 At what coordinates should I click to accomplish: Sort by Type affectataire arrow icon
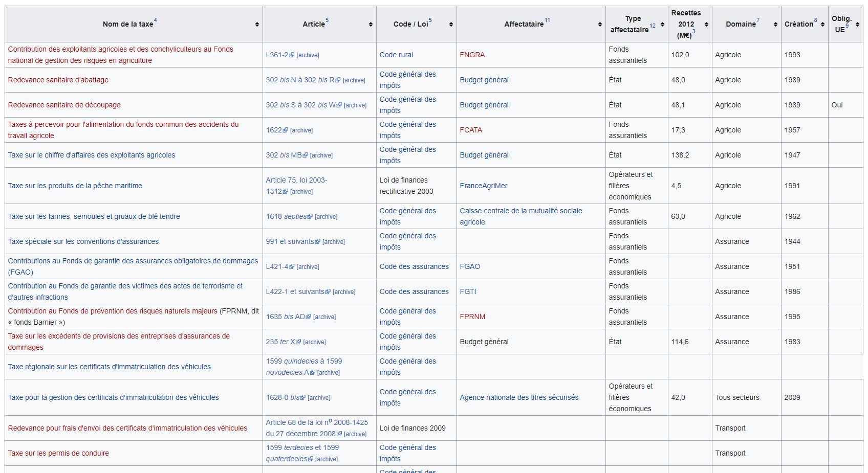point(662,25)
